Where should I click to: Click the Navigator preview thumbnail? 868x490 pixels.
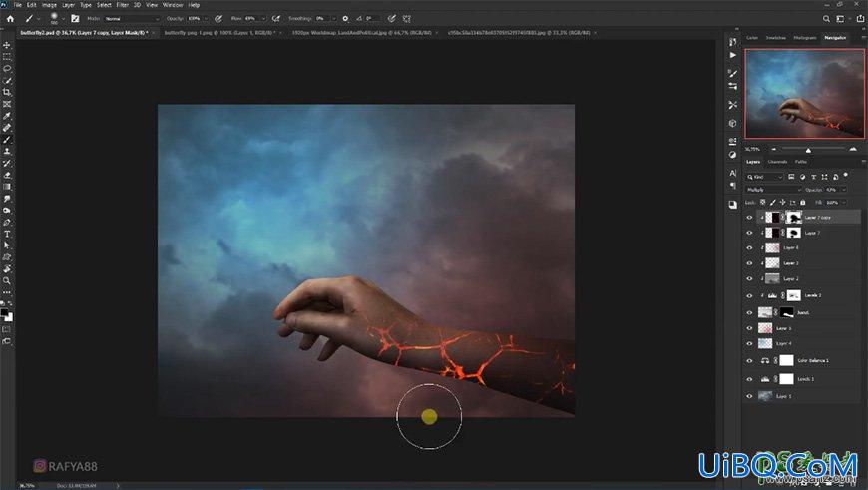[x=804, y=93]
